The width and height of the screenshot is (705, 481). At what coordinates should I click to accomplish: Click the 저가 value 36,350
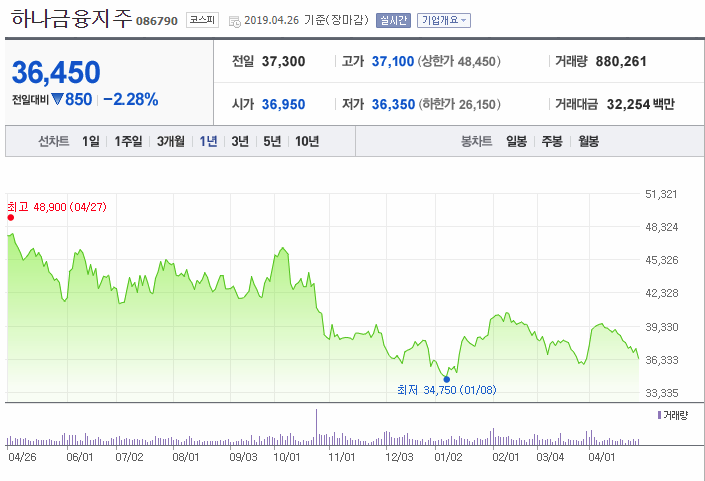393,104
